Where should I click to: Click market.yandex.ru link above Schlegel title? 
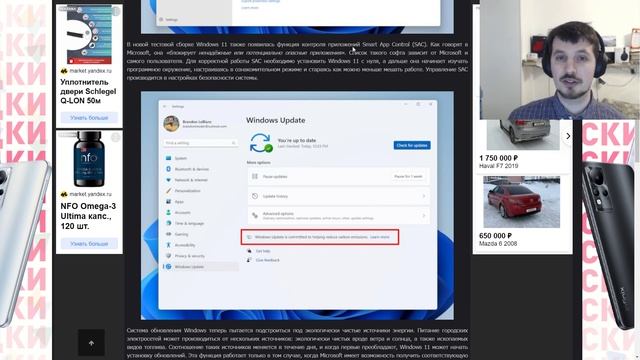pyautogui.click(x=90, y=71)
